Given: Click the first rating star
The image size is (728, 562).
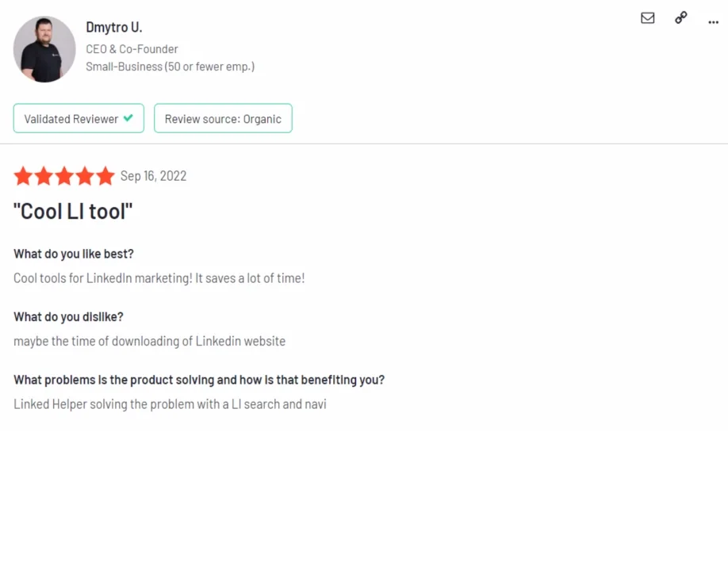Looking at the screenshot, I should point(23,176).
